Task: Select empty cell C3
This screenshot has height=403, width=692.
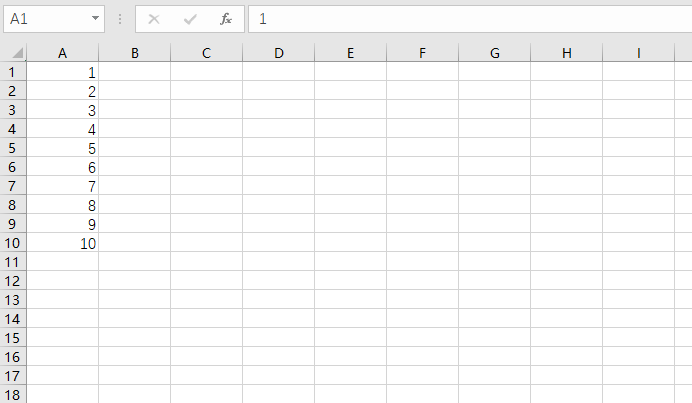Action: pos(207,110)
